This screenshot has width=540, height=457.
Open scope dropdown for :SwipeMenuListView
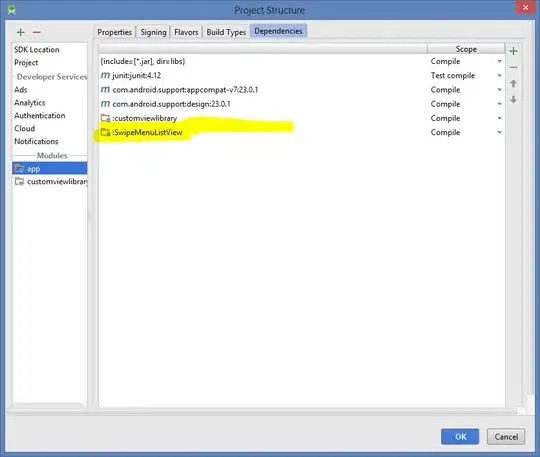tap(499, 132)
